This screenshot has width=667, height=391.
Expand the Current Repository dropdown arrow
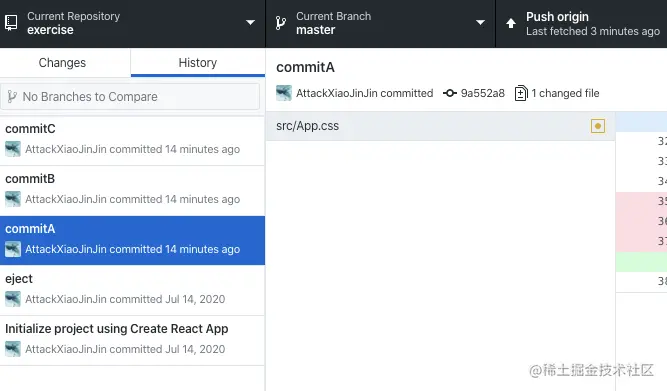click(251, 23)
